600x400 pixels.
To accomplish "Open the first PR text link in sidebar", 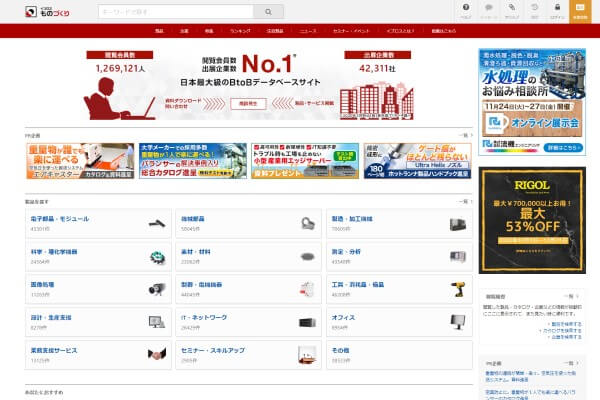I will 530,376.
